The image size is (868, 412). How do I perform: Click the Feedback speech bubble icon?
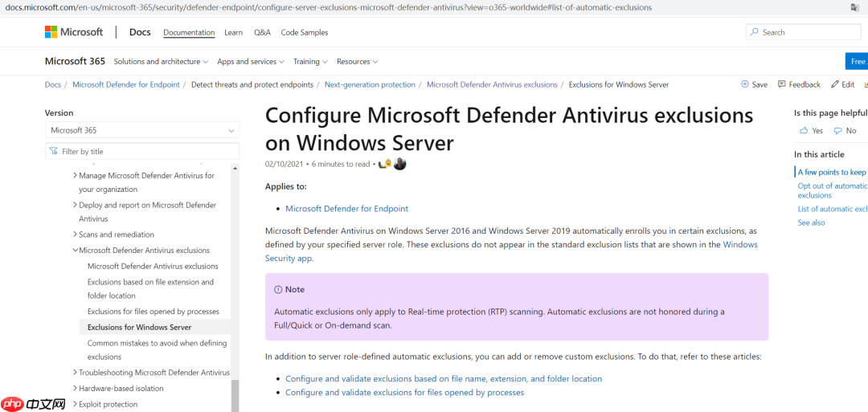[782, 84]
